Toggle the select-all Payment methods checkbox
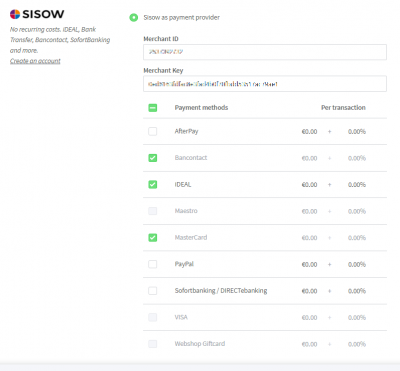 (x=153, y=108)
